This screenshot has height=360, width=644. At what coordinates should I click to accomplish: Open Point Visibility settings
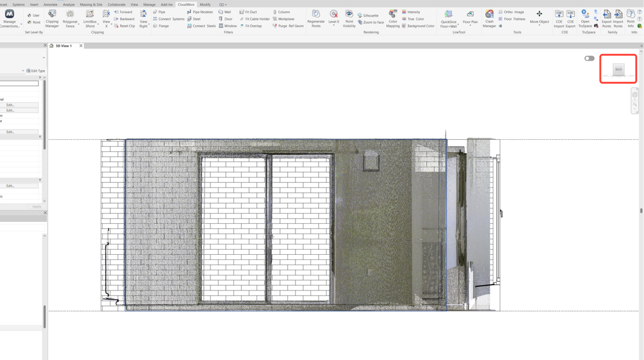(x=349, y=19)
